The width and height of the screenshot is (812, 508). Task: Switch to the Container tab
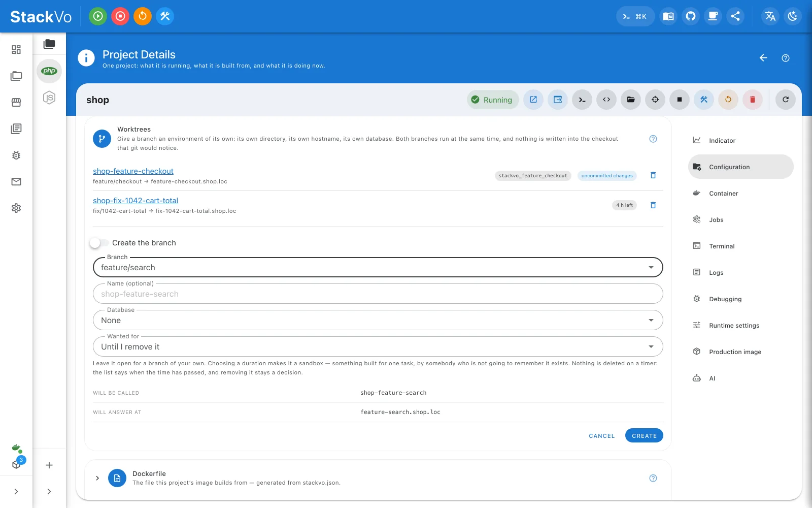click(741, 193)
